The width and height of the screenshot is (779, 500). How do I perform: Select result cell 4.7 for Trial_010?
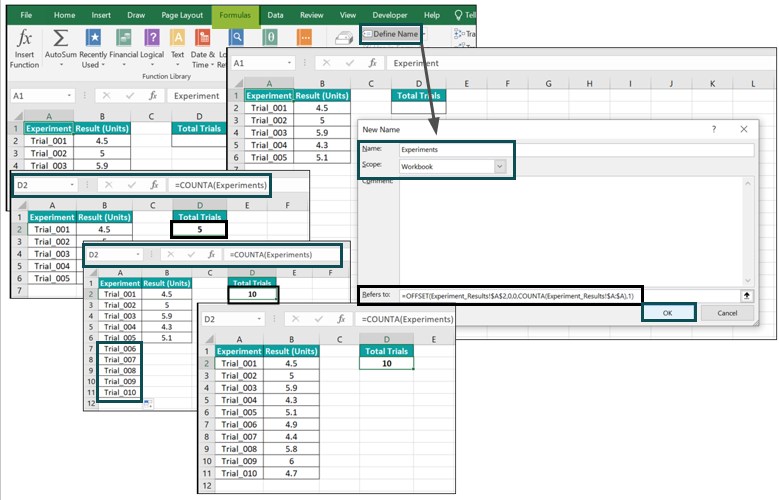(x=291, y=473)
